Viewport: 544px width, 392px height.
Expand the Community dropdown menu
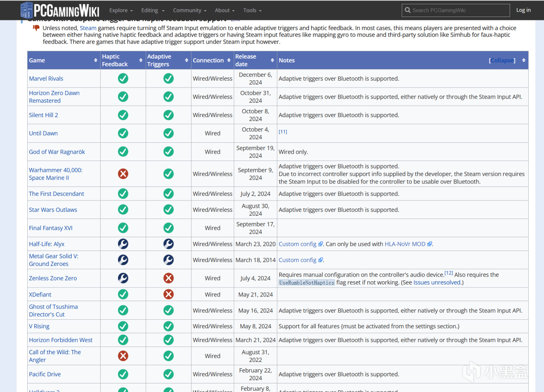(x=190, y=10)
